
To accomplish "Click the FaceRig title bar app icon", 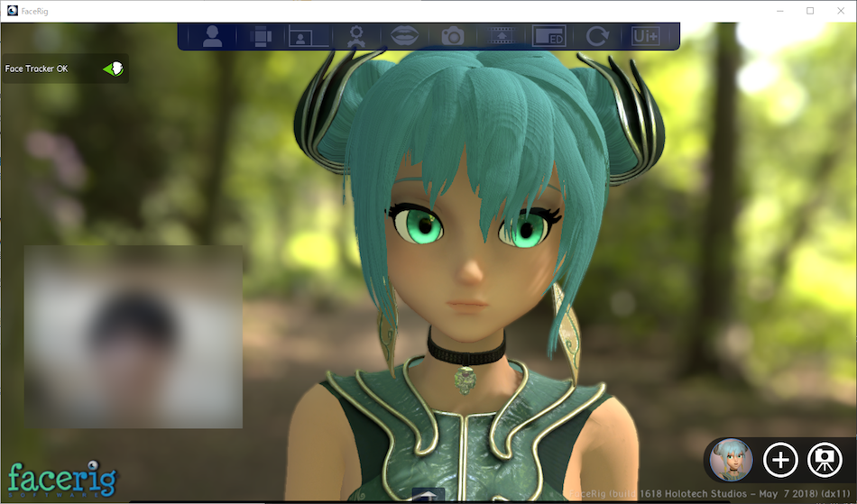I will pos(11,10).
